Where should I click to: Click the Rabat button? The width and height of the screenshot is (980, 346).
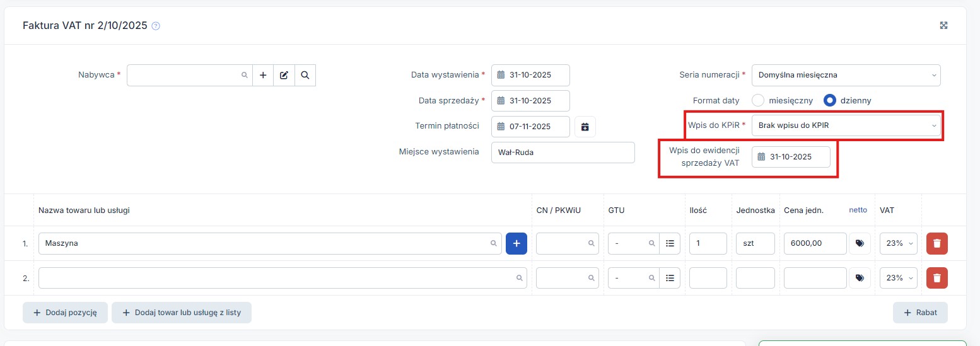pos(919,313)
